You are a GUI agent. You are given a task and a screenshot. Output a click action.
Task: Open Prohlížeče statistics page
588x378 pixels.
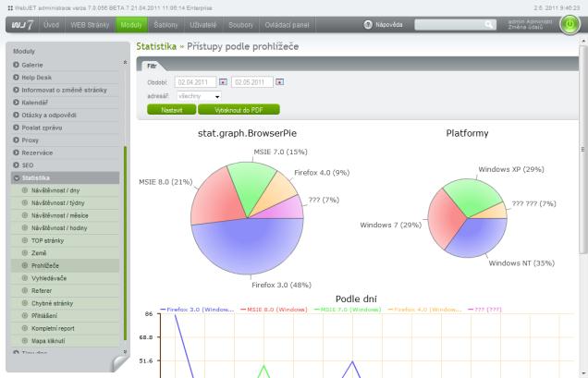[x=45, y=265]
